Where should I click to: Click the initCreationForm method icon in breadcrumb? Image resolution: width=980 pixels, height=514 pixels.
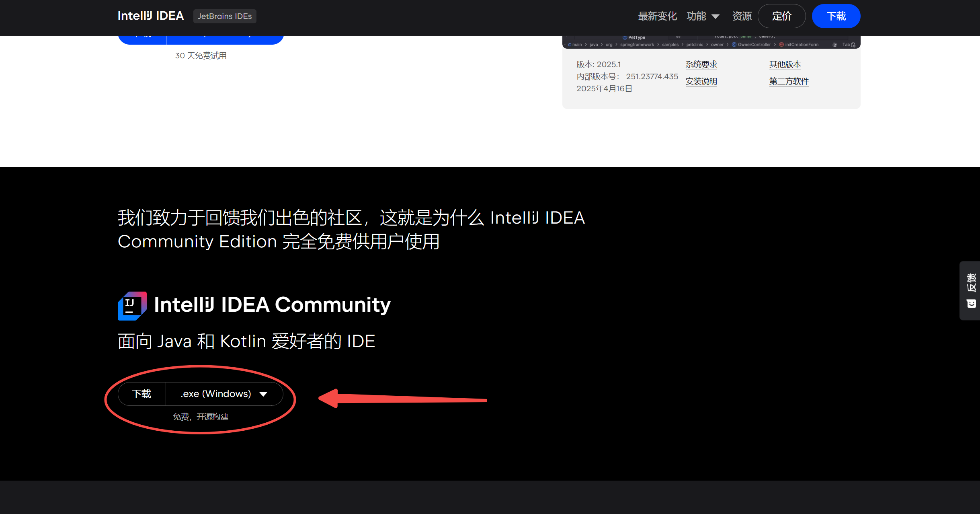click(781, 45)
